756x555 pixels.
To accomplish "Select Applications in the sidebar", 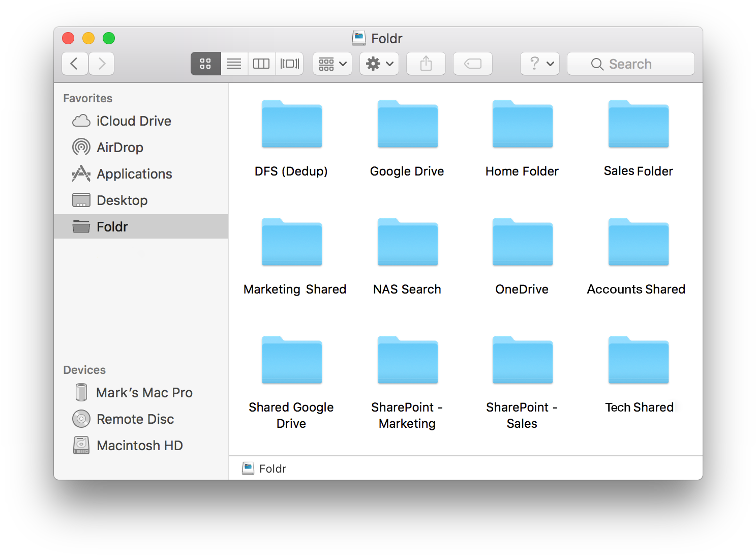I will [x=134, y=173].
